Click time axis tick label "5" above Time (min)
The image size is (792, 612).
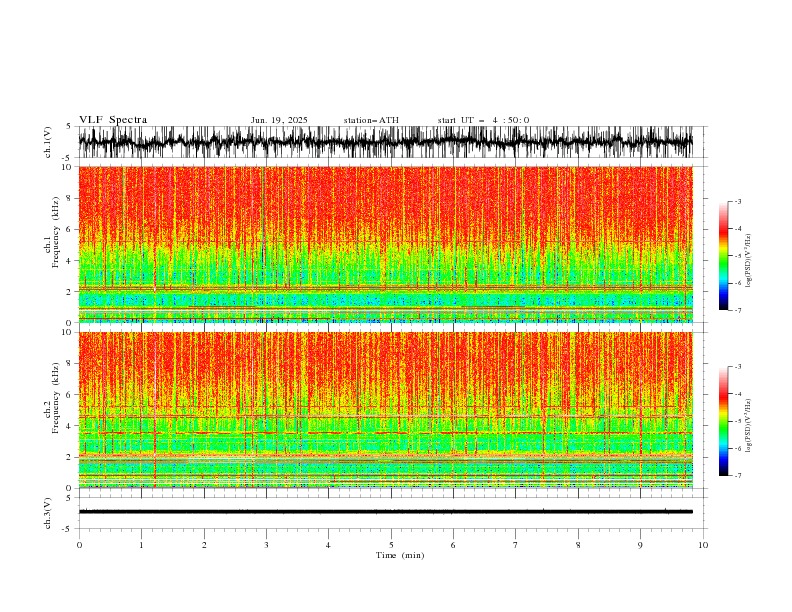391,545
